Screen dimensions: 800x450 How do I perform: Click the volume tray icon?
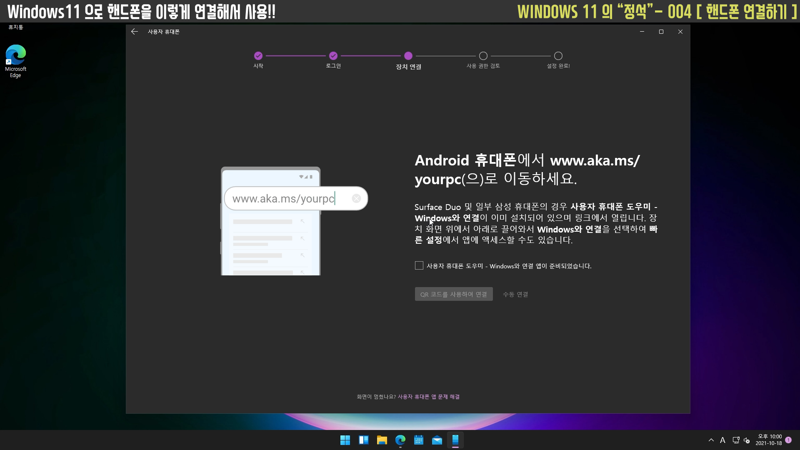click(747, 440)
